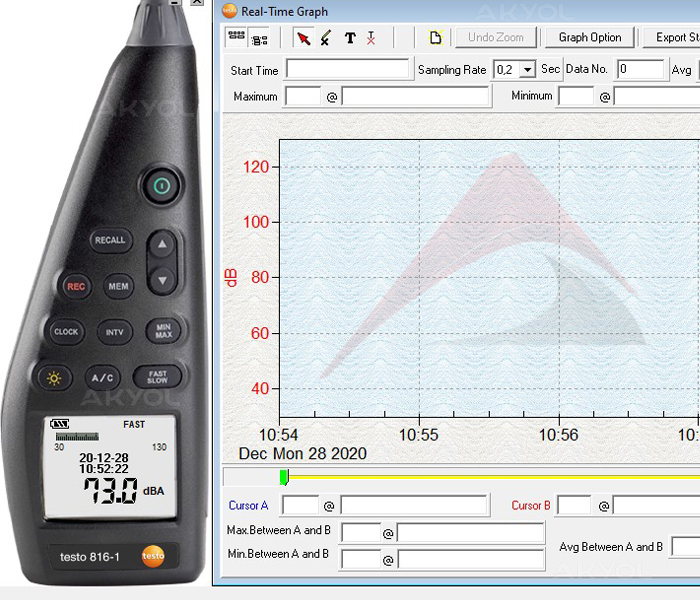
Task: Toggle the REC recording button
Action: 76,286
